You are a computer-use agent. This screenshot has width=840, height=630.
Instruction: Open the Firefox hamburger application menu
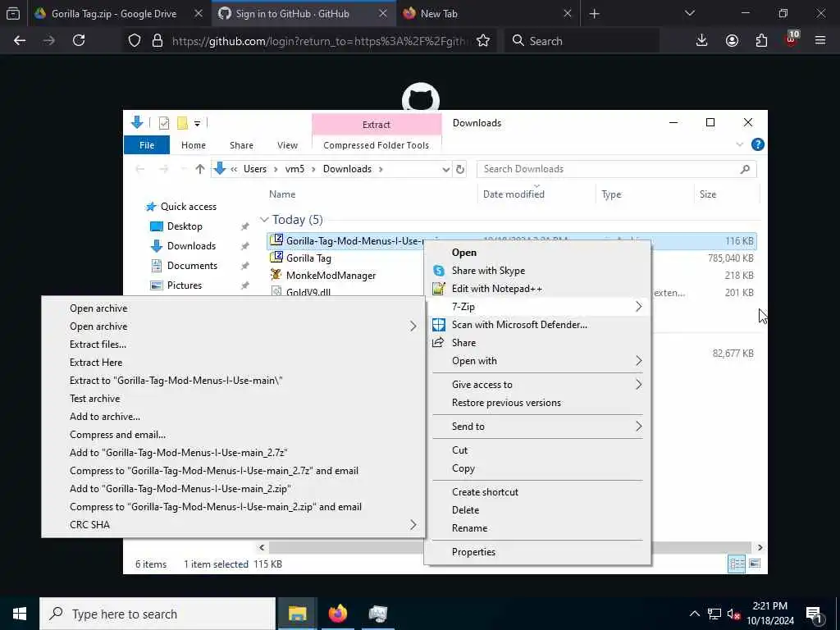(x=820, y=41)
